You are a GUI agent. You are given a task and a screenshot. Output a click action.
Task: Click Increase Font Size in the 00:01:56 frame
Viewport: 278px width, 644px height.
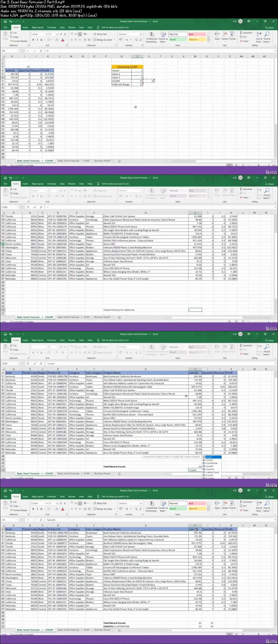coord(61,34)
